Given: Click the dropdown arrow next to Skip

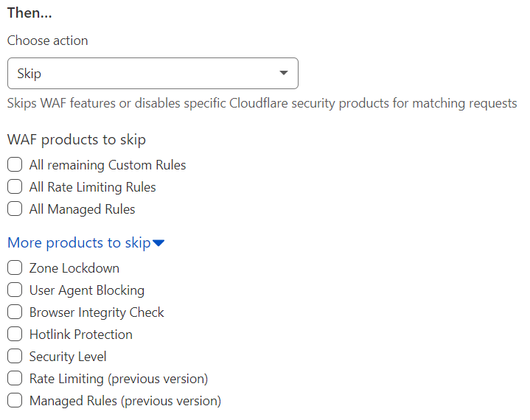Looking at the screenshot, I should [284, 74].
